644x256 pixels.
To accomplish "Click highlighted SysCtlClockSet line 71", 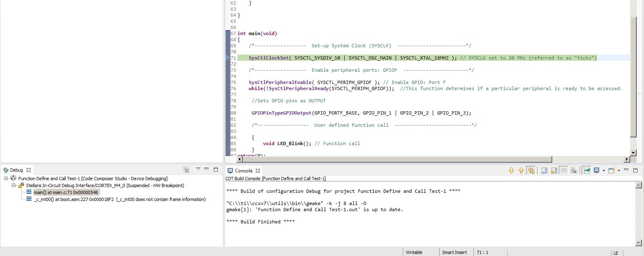I will (417, 58).
